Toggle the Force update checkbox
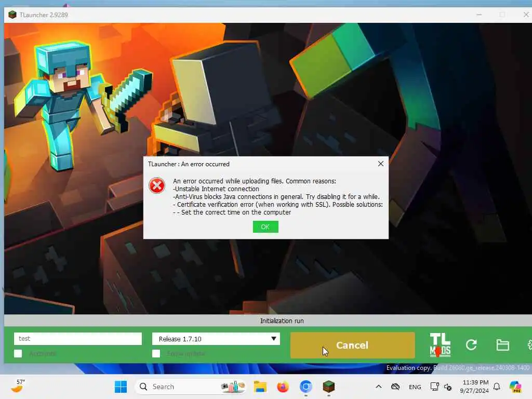The image size is (532, 399). [x=156, y=353]
